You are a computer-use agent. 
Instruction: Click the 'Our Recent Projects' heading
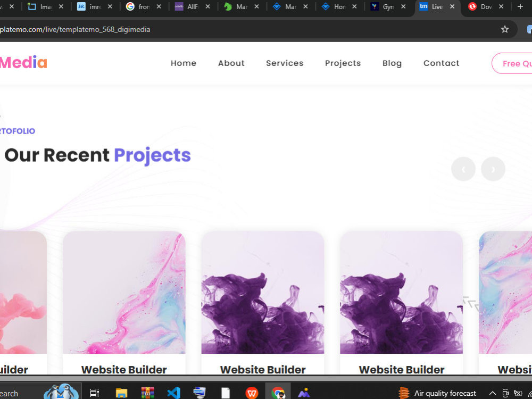tap(98, 155)
